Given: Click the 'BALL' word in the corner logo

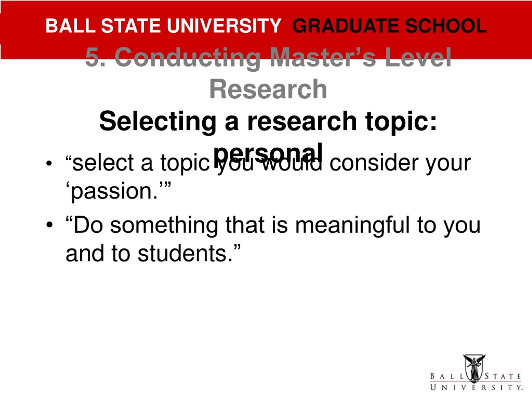Looking at the screenshot, I should point(446,376).
